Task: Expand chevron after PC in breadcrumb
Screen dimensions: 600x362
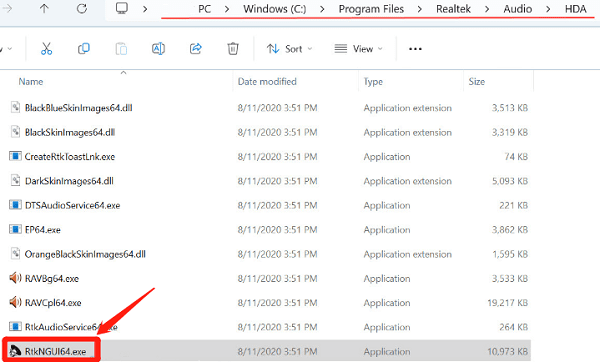Action: [227, 9]
